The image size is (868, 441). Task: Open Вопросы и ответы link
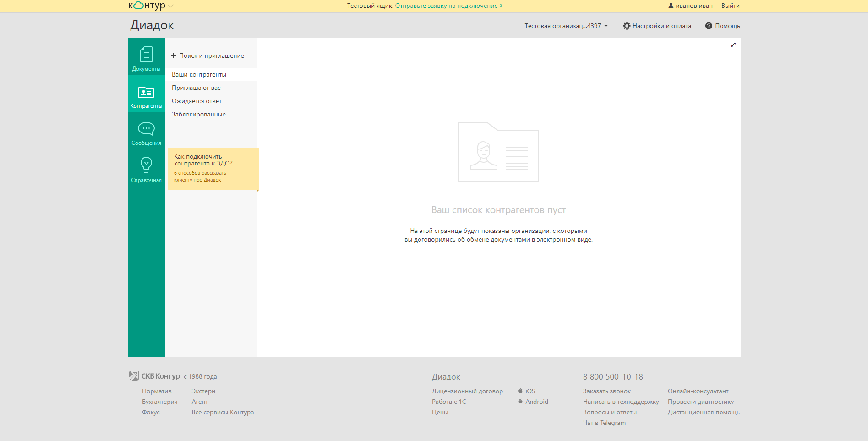[610, 412]
